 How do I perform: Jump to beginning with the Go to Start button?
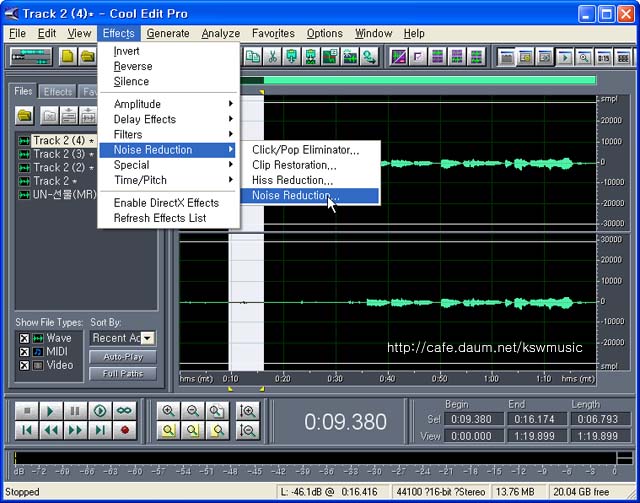[27, 430]
